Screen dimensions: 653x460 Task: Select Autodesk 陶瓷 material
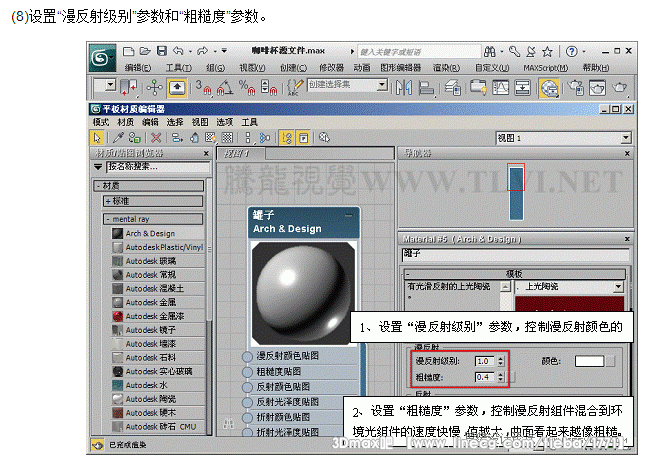click(158, 399)
